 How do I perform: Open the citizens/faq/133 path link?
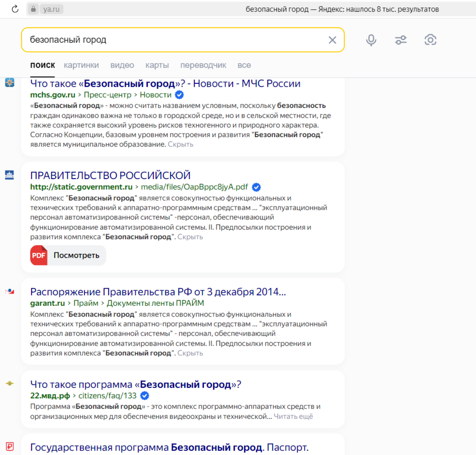(x=108, y=396)
